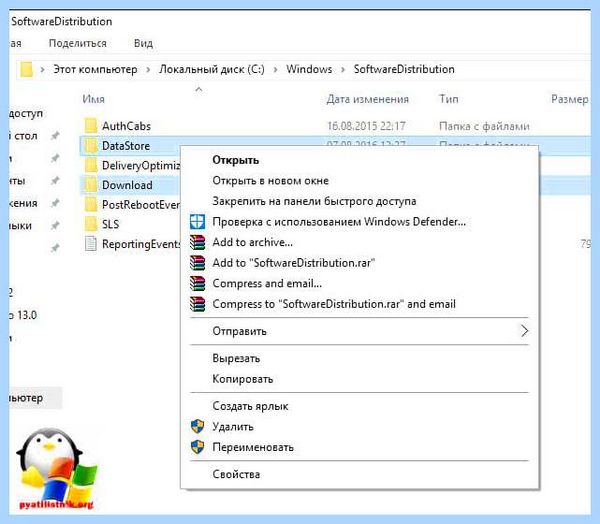The width and height of the screenshot is (600, 524).
Task: Choose Удалить in the context menu
Action: coord(233,427)
